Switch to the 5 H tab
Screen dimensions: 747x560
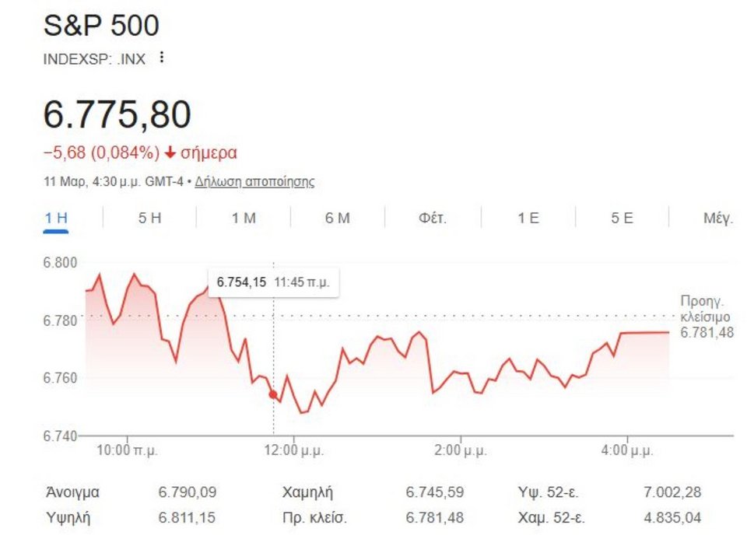click(149, 219)
